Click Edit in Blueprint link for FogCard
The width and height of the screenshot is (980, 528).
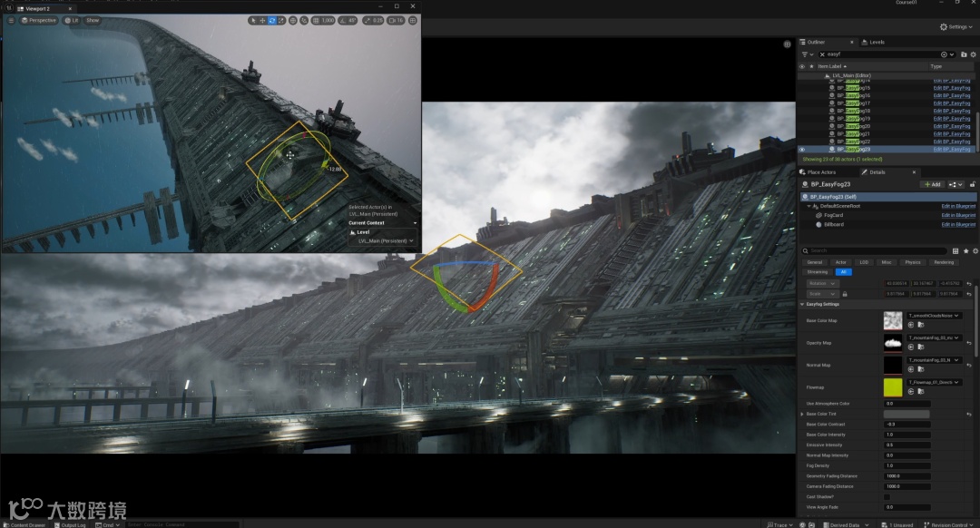(958, 215)
